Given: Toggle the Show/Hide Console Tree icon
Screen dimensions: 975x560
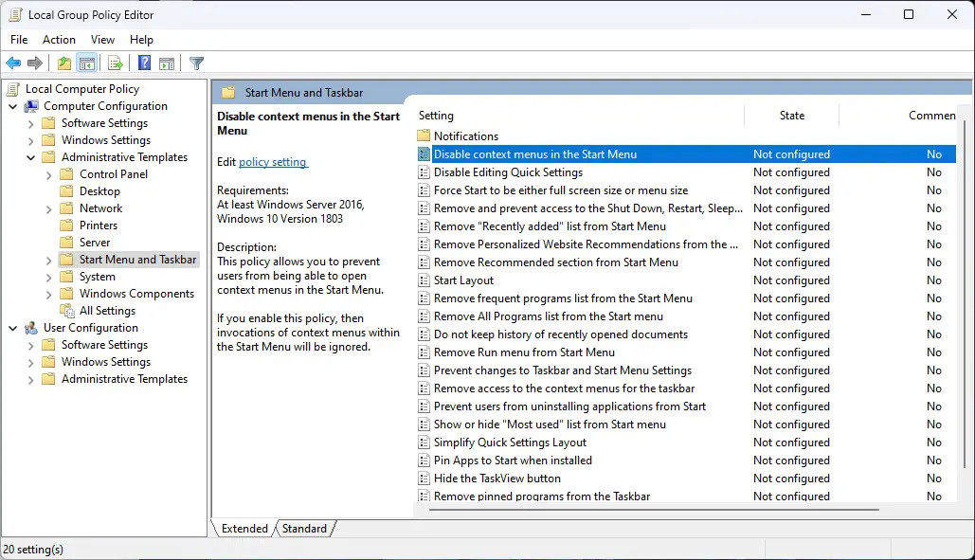Looking at the screenshot, I should (x=87, y=63).
